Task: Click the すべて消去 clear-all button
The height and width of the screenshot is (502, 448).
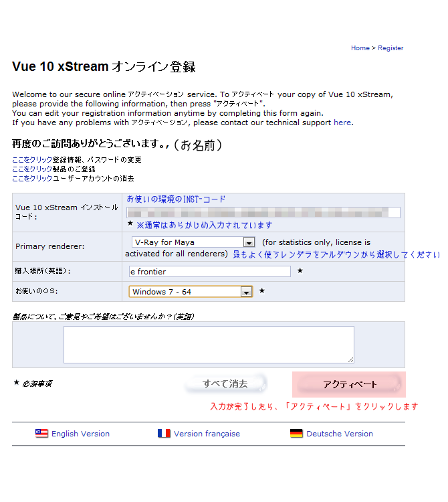Action: [225, 384]
